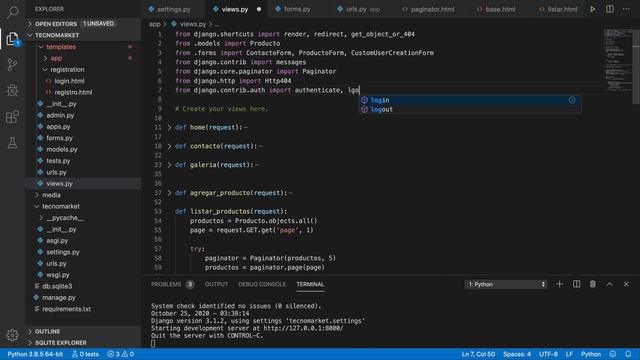The height and width of the screenshot is (360, 640).
Task: Change indentation via Spaces: 4
Action: point(517,354)
